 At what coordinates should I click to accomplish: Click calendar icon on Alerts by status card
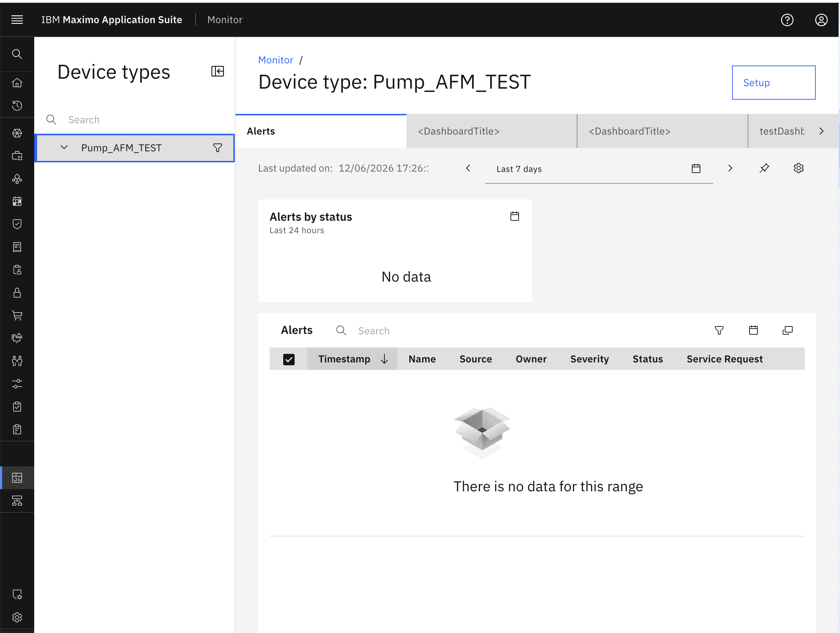point(514,216)
